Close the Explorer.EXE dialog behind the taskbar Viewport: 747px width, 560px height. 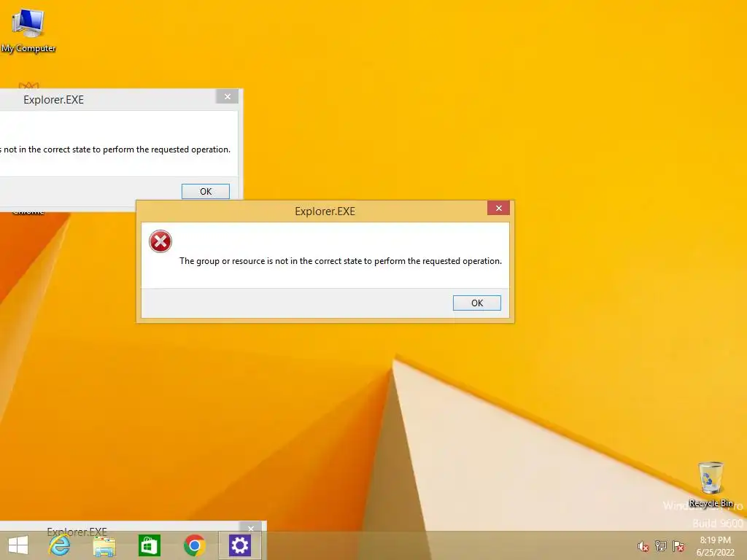[x=251, y=528]
